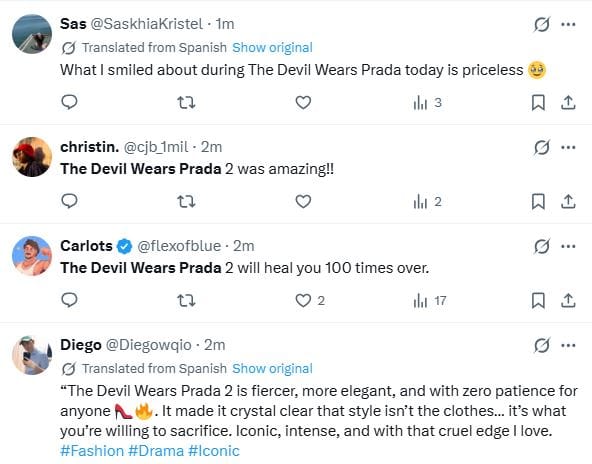Image resolution: width=592 pixels, height=464 pixels.
Task: Show original Spanish text of Sas's tweet
Action: click(272, 48)
